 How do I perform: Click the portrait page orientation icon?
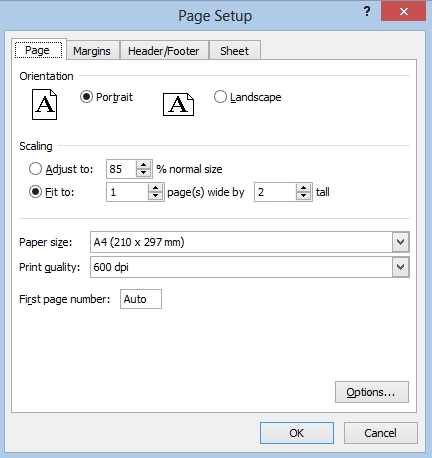44,104
